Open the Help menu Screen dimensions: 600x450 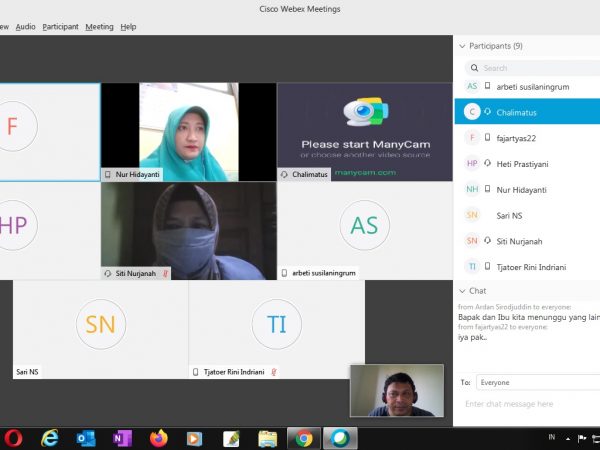click(x=128, y=27)
